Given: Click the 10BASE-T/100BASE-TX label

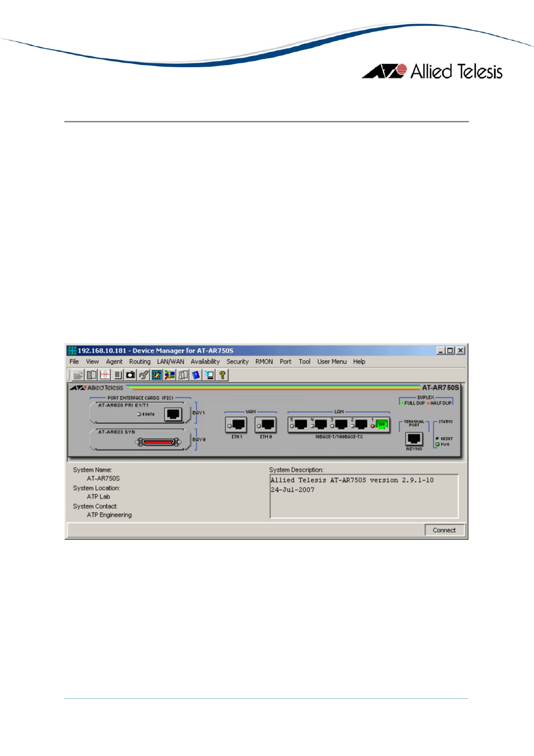Looking at the screenshot, I should 339,437.
